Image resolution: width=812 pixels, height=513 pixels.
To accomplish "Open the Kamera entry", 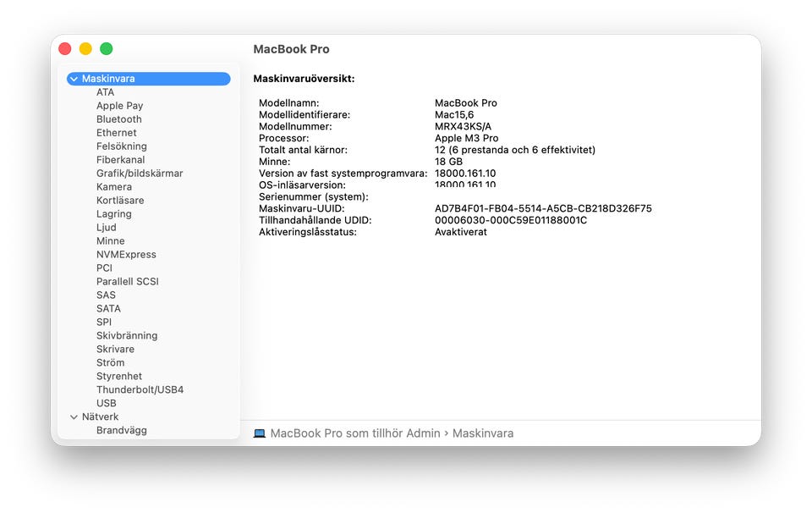I will 114,186.
